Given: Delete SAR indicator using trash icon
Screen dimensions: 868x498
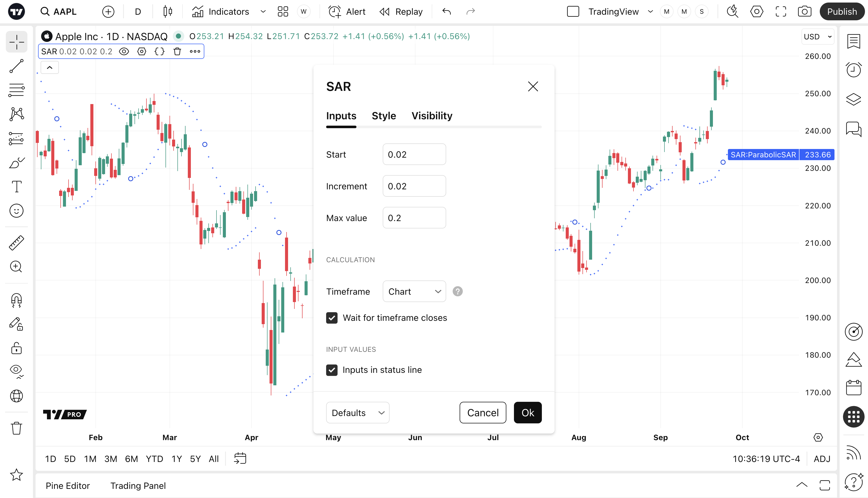Looking at the screenshot, I should pos(177,52).
